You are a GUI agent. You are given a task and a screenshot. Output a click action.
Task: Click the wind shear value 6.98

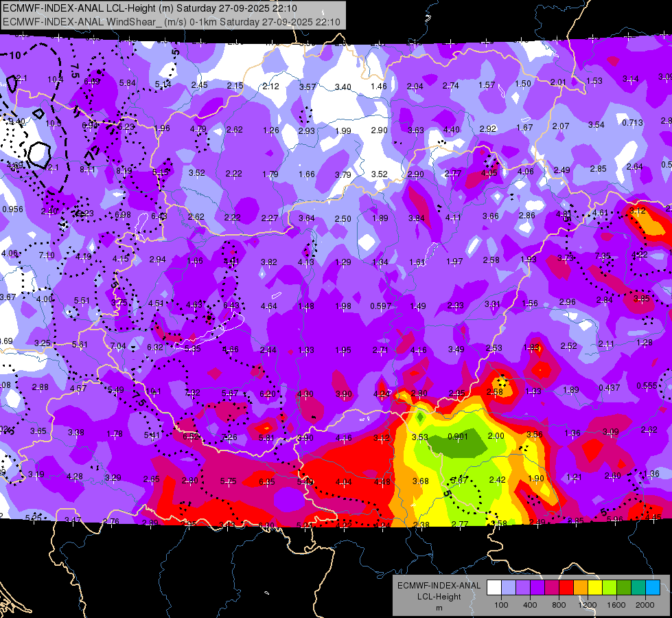click(x=123, y=214)
